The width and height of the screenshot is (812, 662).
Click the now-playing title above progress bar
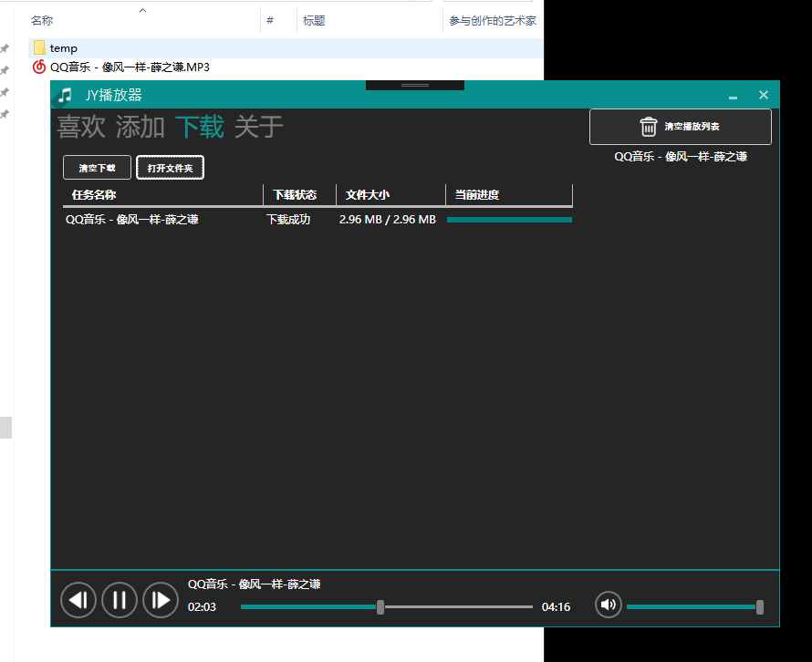point(255,584)
